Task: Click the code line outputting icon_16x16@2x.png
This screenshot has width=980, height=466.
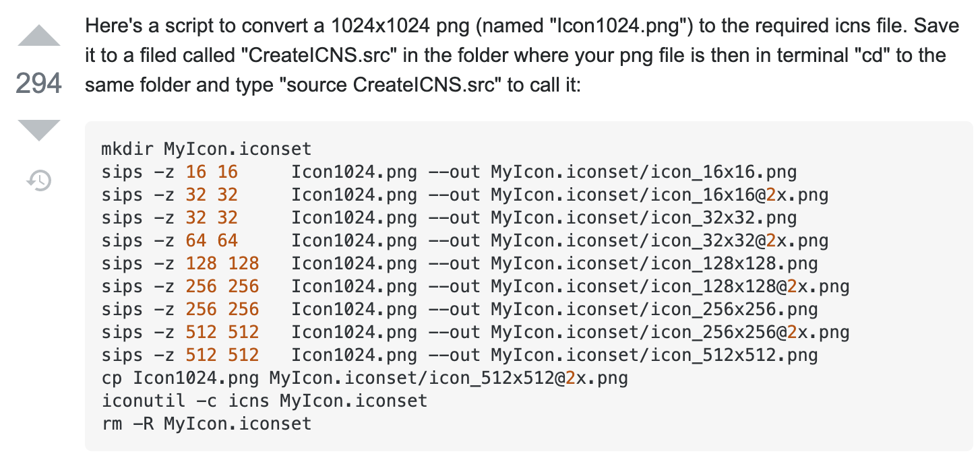Action: [x=465, y=195]
